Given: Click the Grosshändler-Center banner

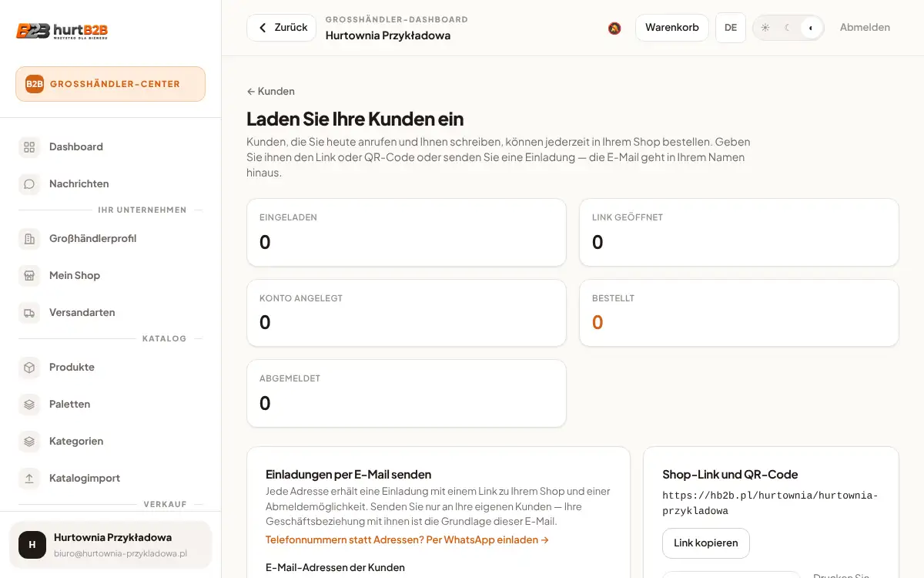Looking at the screenshot, I should [x=110, y=84].
